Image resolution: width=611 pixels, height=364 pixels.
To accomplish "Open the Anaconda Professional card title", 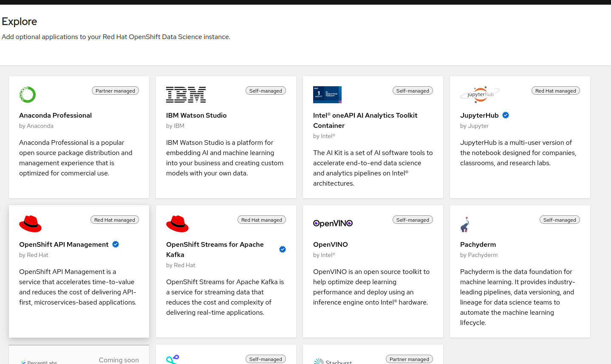I will pos(55,115).
